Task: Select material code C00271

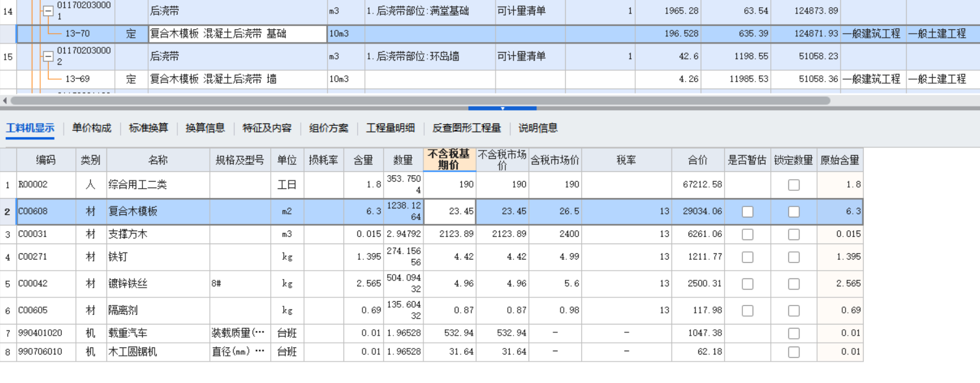Action: [x=46, y=257]
